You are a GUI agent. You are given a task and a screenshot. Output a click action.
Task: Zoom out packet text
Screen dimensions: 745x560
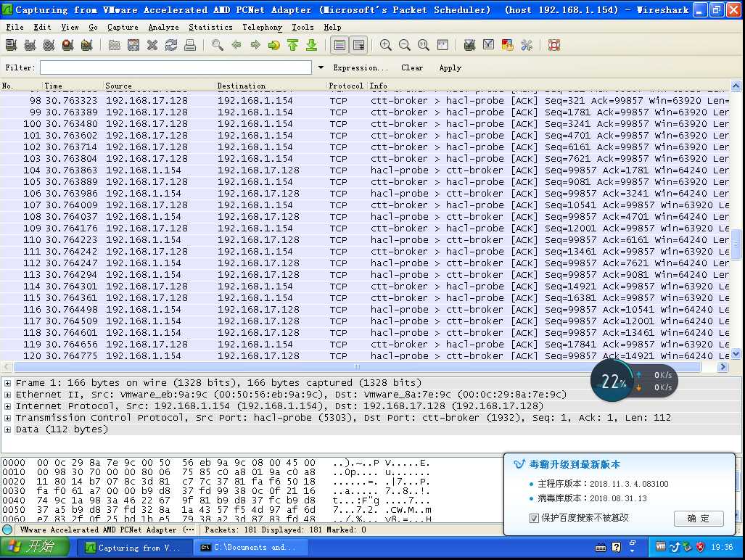405,45
